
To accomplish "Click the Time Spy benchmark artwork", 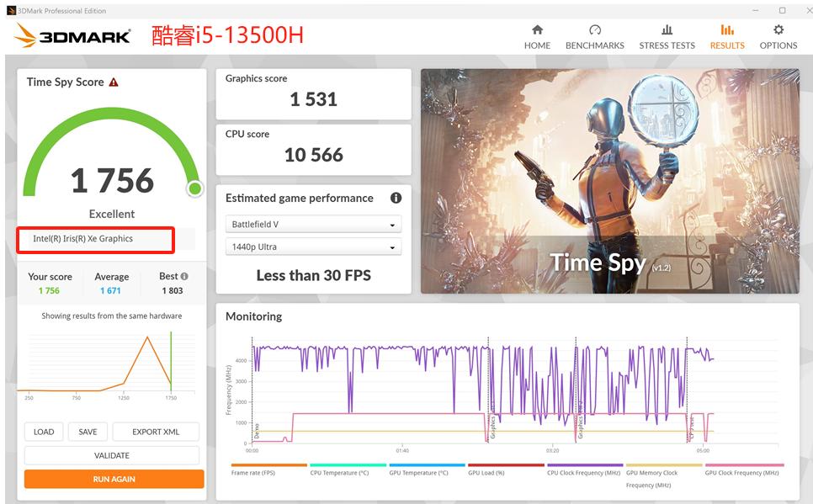I will 609,181.
